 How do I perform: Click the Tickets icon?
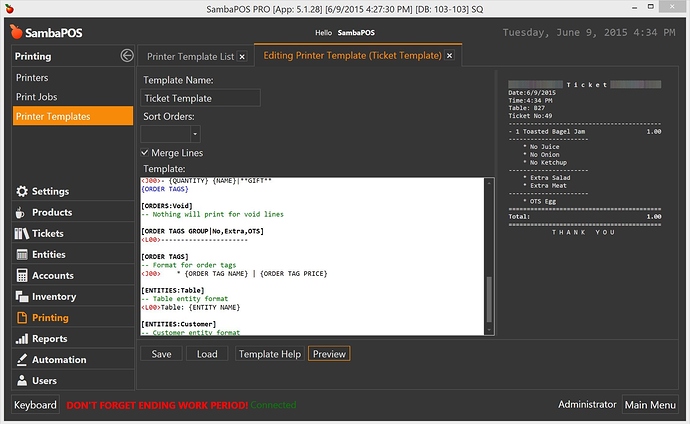22,234
